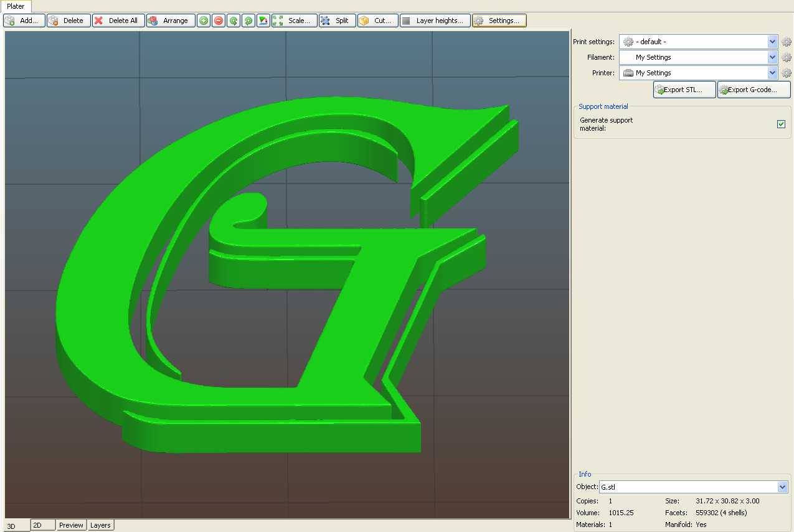Switch to the 2D view tab
The width and height of the screenshot is (794, 532).
pos(42,525)
